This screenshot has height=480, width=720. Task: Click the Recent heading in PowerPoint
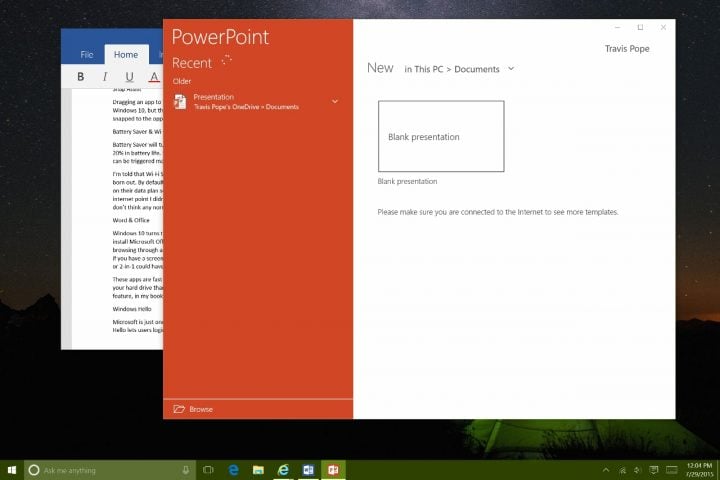[x=192, y=63]
